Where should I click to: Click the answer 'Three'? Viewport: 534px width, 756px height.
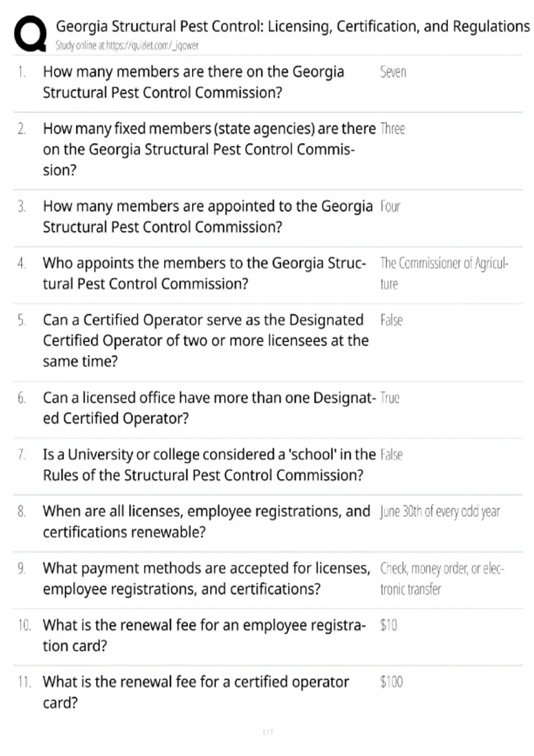[392, 129]
